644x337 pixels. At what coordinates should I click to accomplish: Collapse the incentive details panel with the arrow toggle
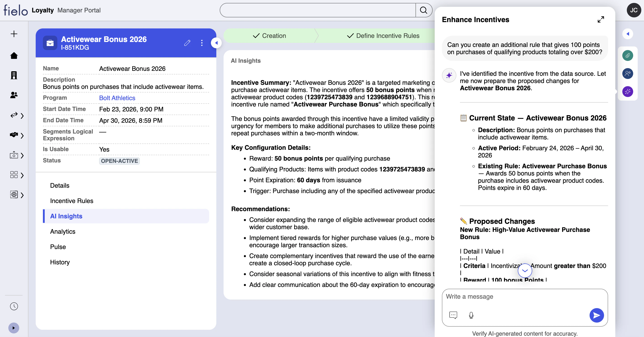pyautogui.click(x=216, y=43)
